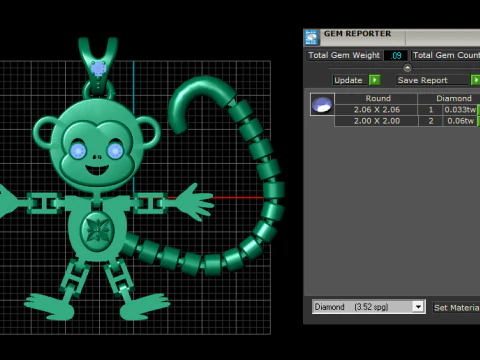The width and height of the screenshot is (480, 360).
Task: Collapse the panel with the round expander arrow
Action: pos(407,68)
